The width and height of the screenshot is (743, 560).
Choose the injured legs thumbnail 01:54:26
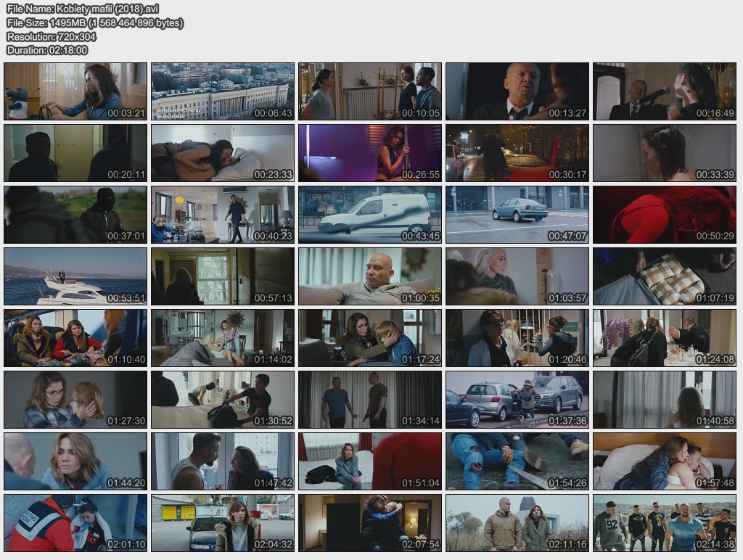tap(517, 461)
